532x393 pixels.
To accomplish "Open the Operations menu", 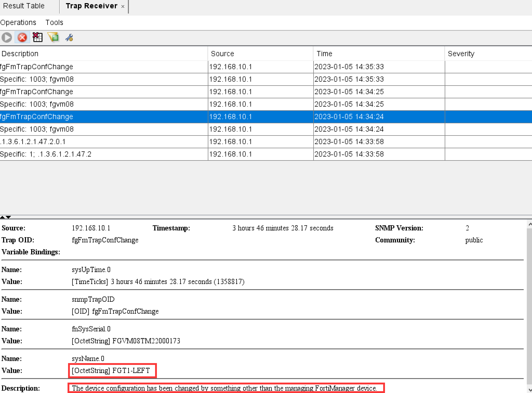I will [18, 23].
